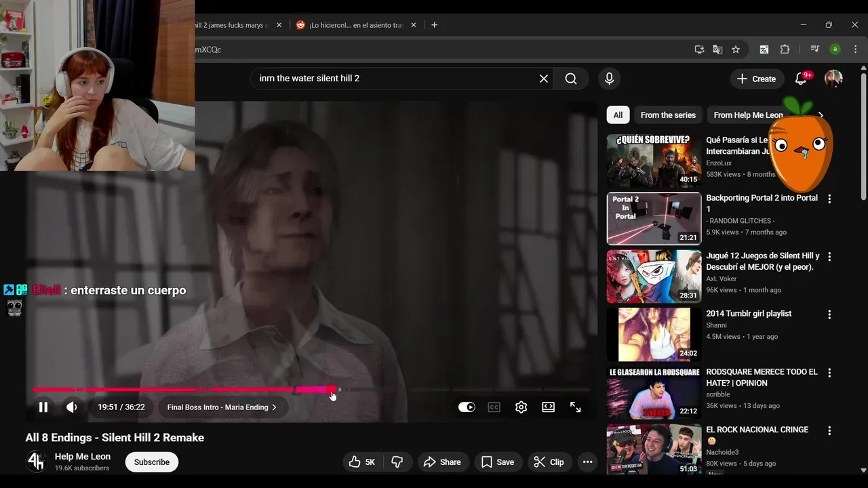
Task: Open the '2014 Tumblr girl playlist' thumbnail
Action: pyautogui.click(x=654, y=334)
